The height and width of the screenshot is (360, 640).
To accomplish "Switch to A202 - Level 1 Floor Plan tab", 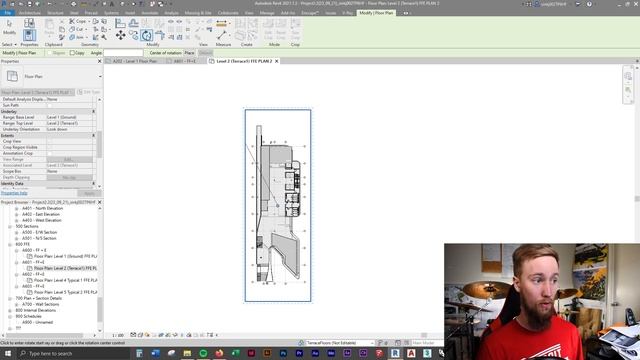I will coord(135,61).
